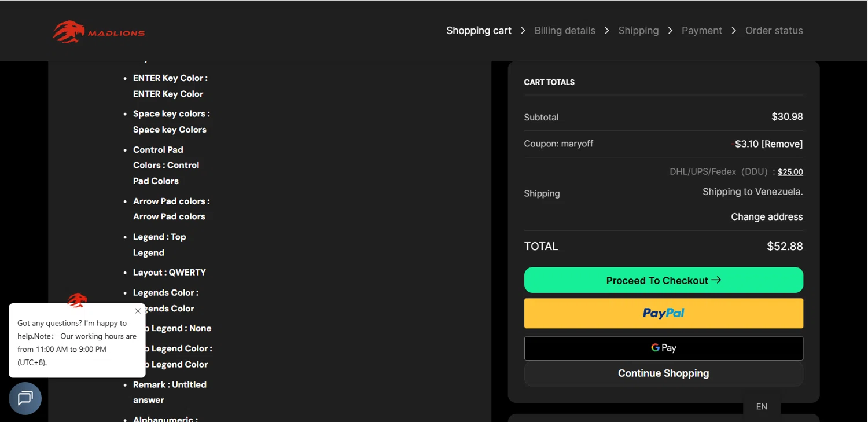Pay with Google Pay button
868x422 pixels.
[x=663, y=348]
